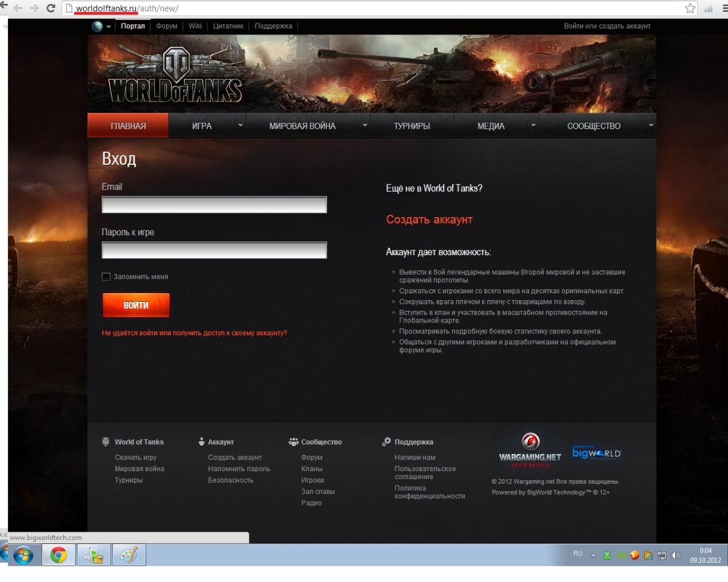
Task: Bookmark page with the star icon
Action: (x=690, y=9)
